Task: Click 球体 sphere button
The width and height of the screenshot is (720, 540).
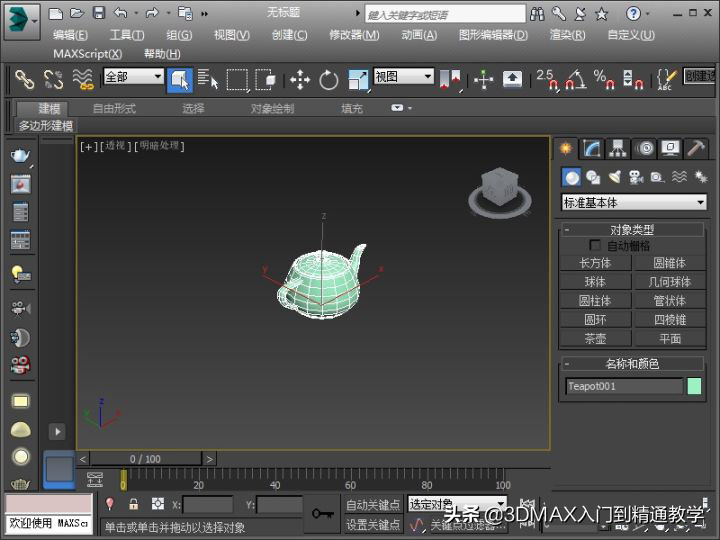Action: 596,282
